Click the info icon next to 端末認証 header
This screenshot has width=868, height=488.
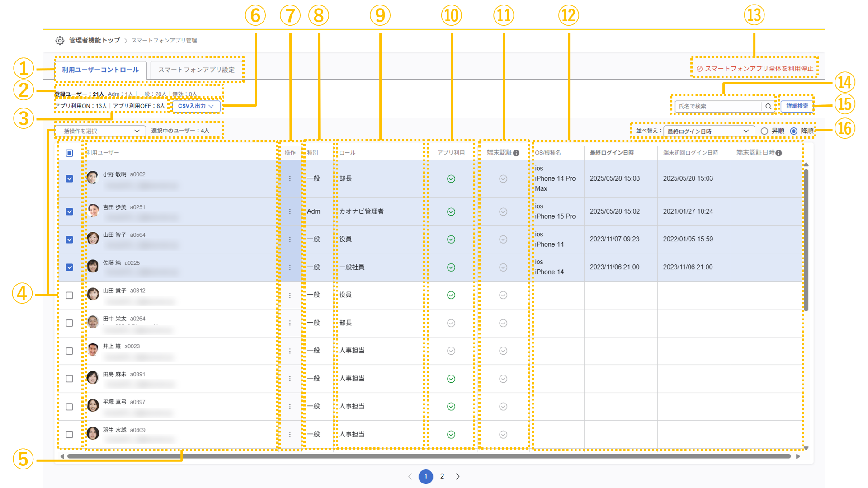517,152
